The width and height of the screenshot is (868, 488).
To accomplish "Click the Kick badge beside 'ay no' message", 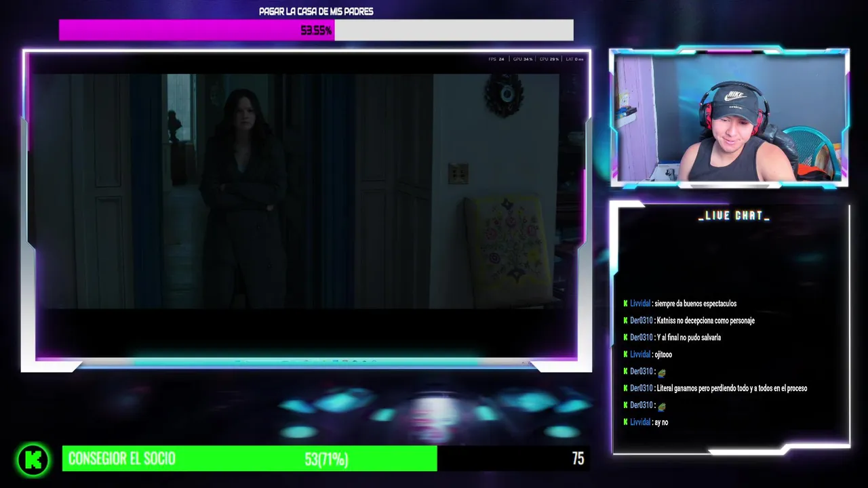I will tap(625, 422).
